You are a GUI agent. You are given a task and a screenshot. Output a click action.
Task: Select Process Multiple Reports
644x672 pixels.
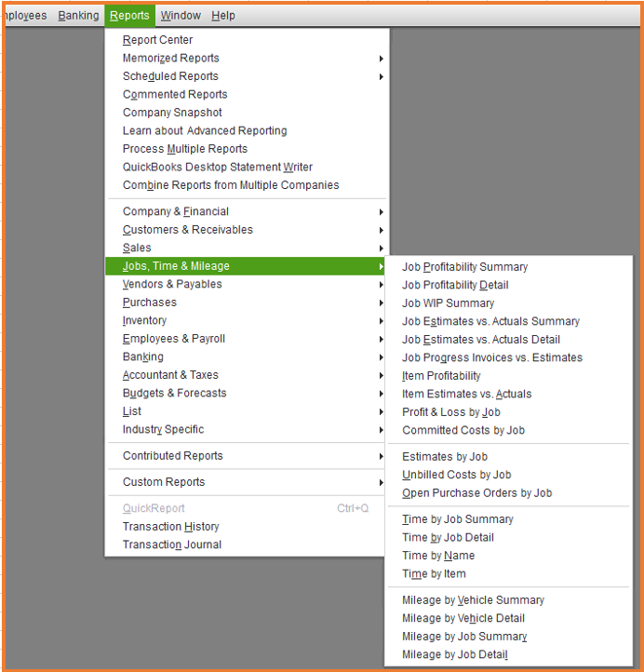pos(247,149)
